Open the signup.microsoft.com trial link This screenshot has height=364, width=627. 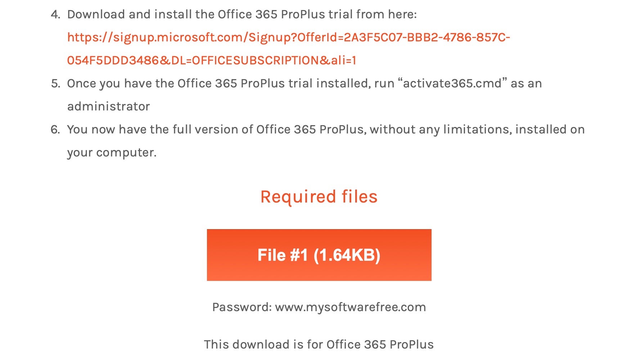[288, 37]
